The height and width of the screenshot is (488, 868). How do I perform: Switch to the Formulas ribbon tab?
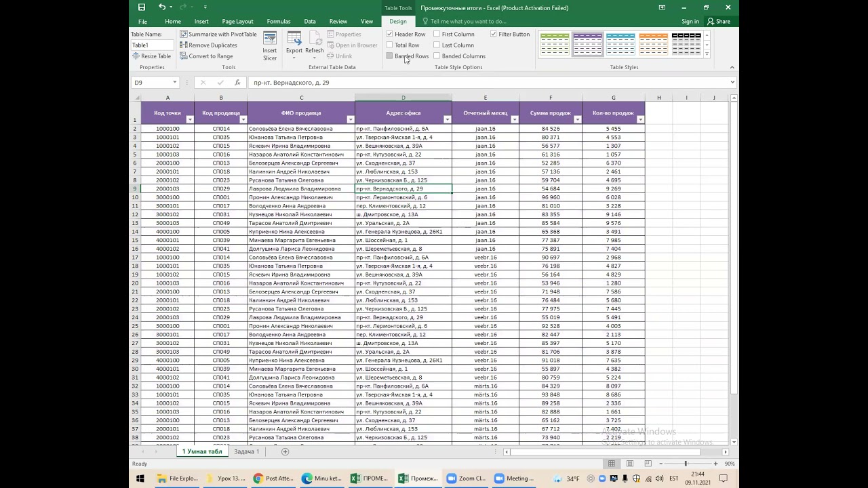click(279, 22)
